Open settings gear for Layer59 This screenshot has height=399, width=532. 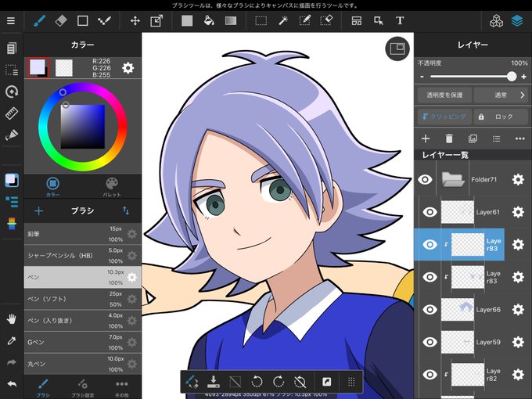[x=518, y=342]
